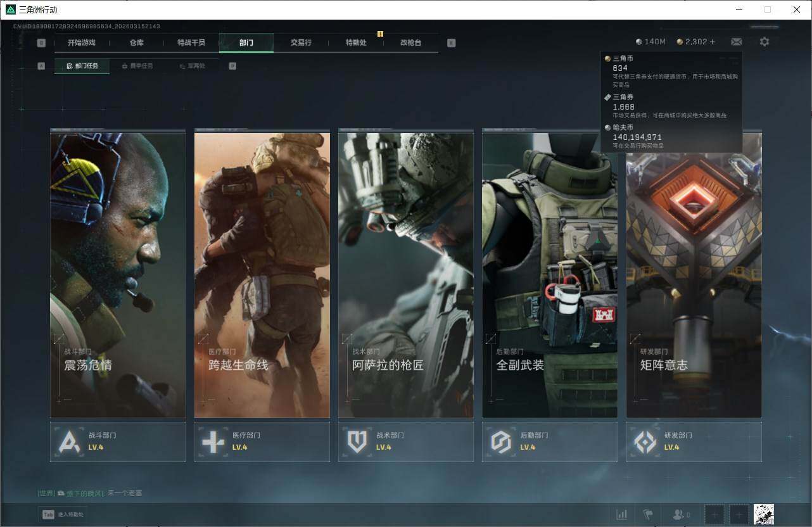Open the mail envelope icon

(736, 42)
